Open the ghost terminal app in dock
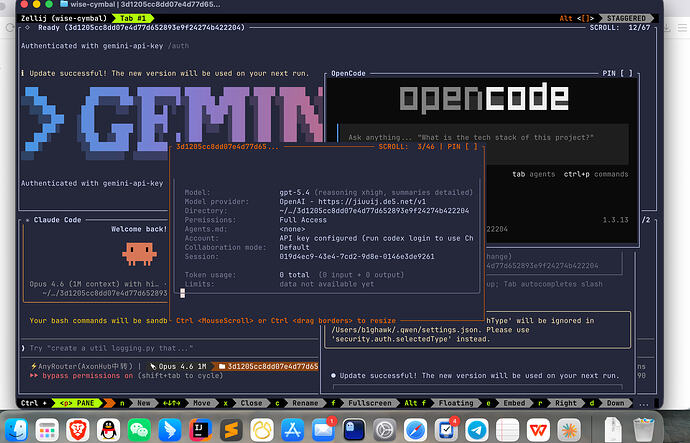Viewport: 690px width, 443px height. tap(354, 429)
